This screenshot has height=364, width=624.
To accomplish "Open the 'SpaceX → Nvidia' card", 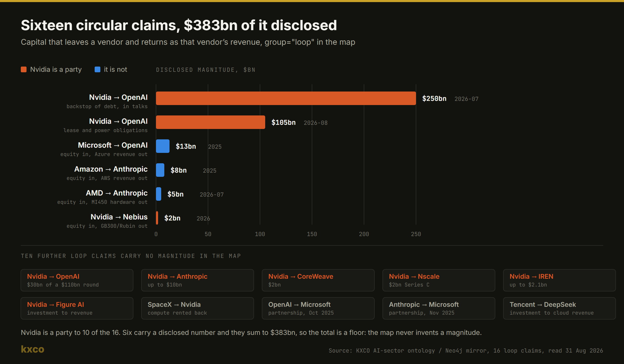I will [198, 308].
